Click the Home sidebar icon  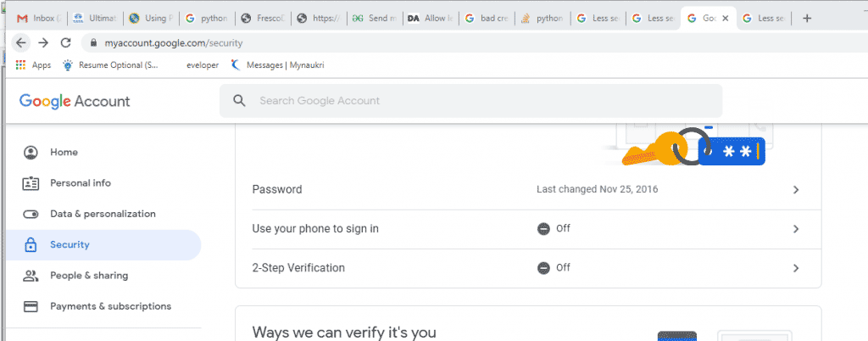(x=31, y=153)
